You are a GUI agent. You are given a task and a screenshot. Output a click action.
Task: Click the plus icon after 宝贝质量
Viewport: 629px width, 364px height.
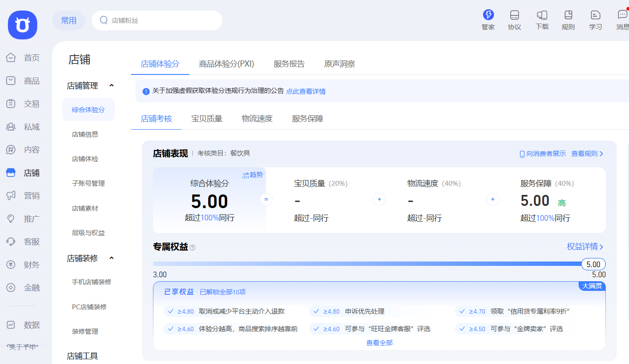[379, 199]
